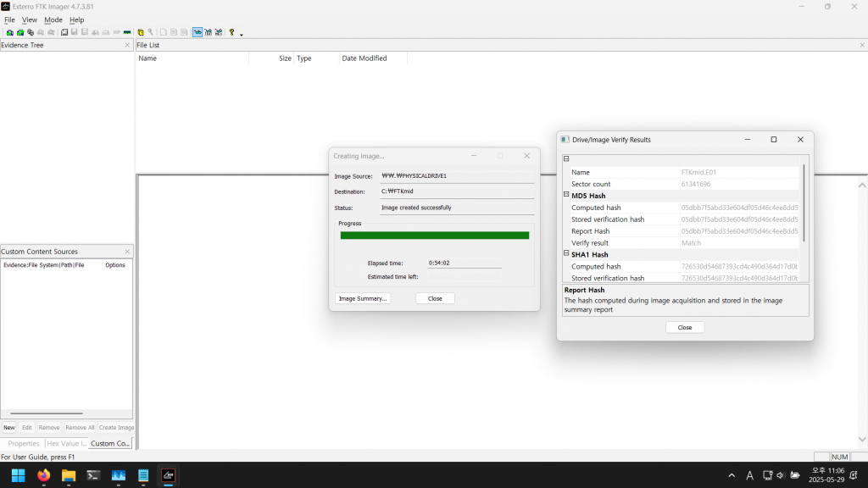Open the Image Mounting toolbar icon

pyautogui.click(x=31, y=33)
